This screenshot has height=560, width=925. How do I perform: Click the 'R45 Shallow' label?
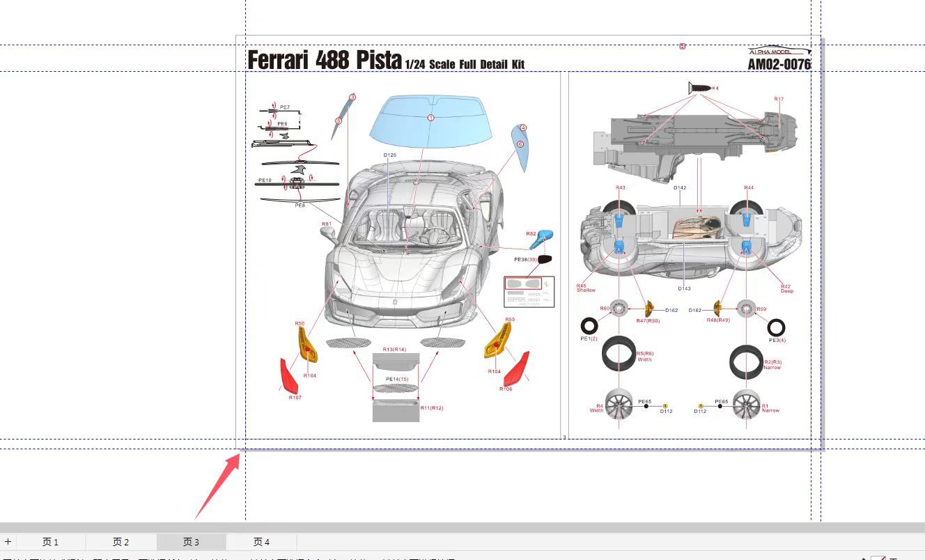(x=586, y=288)
